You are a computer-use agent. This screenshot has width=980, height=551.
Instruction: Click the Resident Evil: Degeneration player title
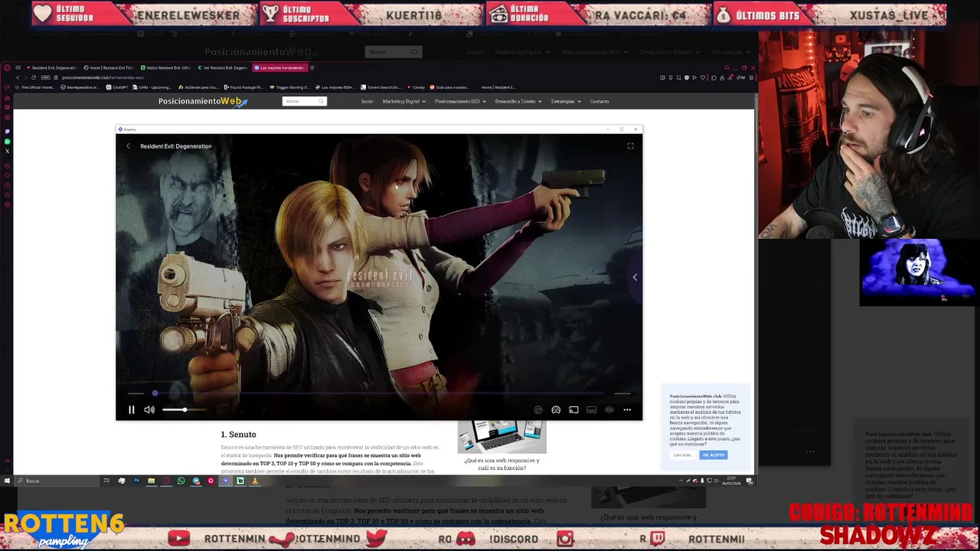point(176,146)
